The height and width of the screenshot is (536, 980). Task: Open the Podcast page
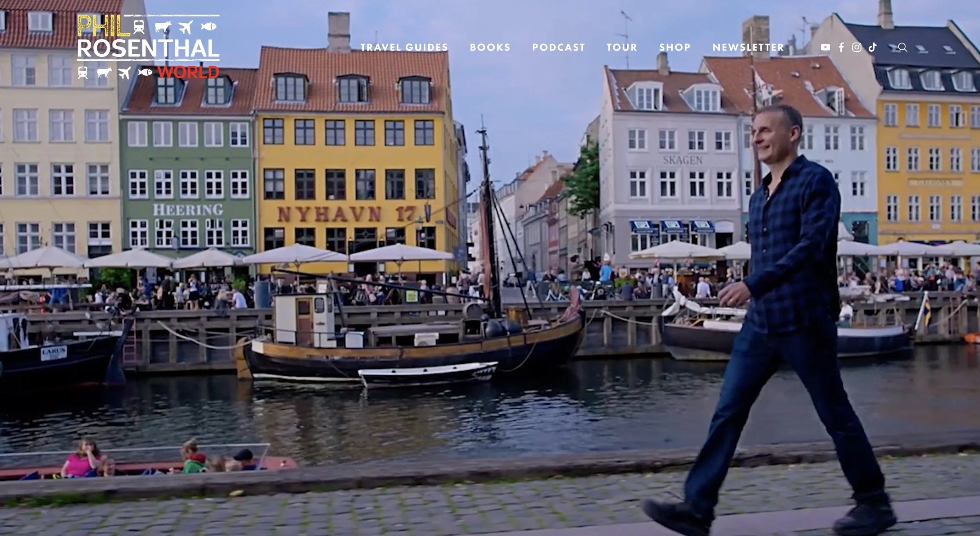(x=558, y=47)
